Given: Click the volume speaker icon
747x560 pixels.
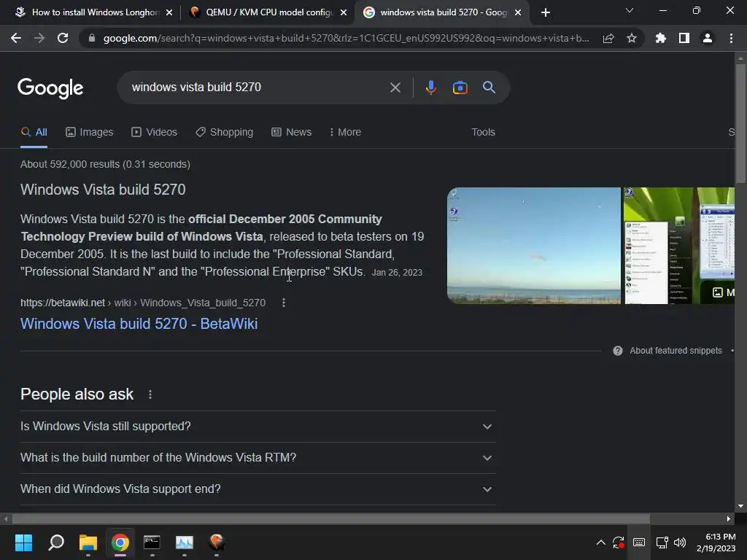Looking at the screenshot, I should (680, 542).
